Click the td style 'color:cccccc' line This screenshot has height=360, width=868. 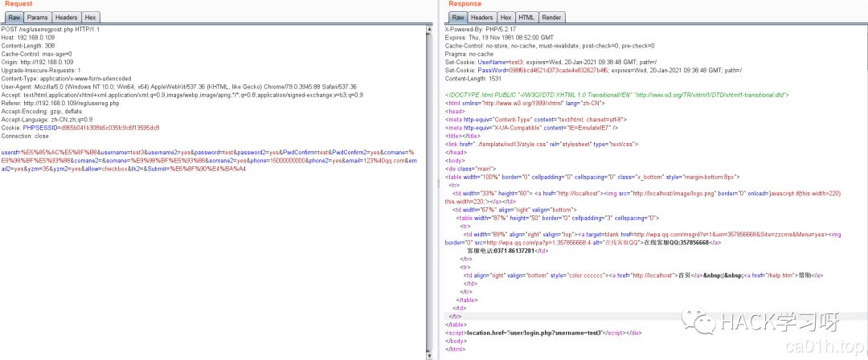pos(644,276)
